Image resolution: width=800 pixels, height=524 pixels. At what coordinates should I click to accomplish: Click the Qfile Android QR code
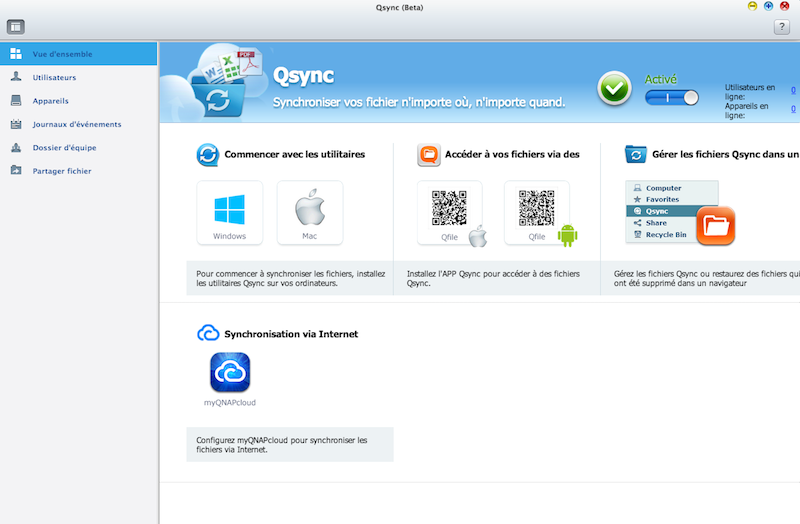click(x=537, y=208)
